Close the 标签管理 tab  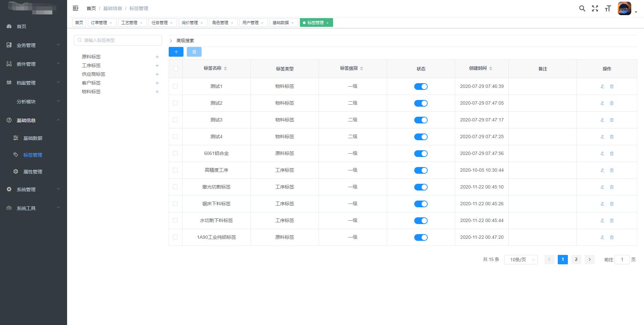coord(327,23)
